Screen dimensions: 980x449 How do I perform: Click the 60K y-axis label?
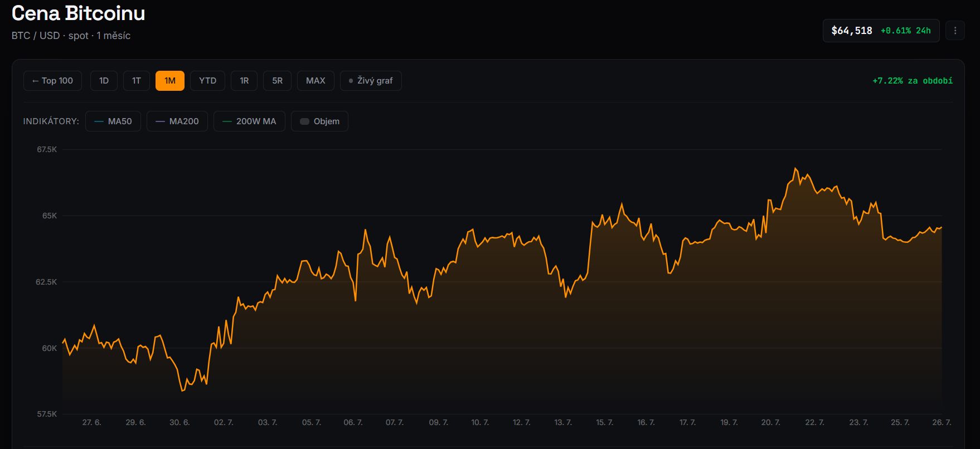50,348
